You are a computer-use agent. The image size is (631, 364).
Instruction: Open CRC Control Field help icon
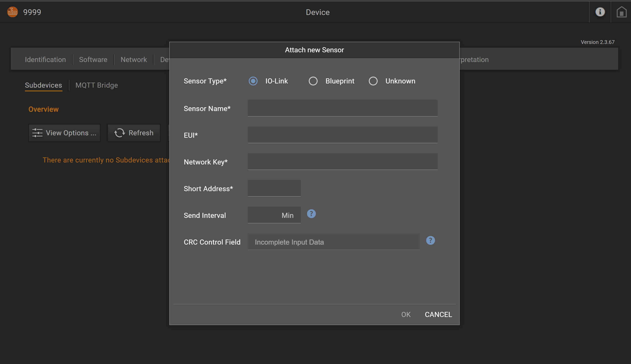pos(430,241)
